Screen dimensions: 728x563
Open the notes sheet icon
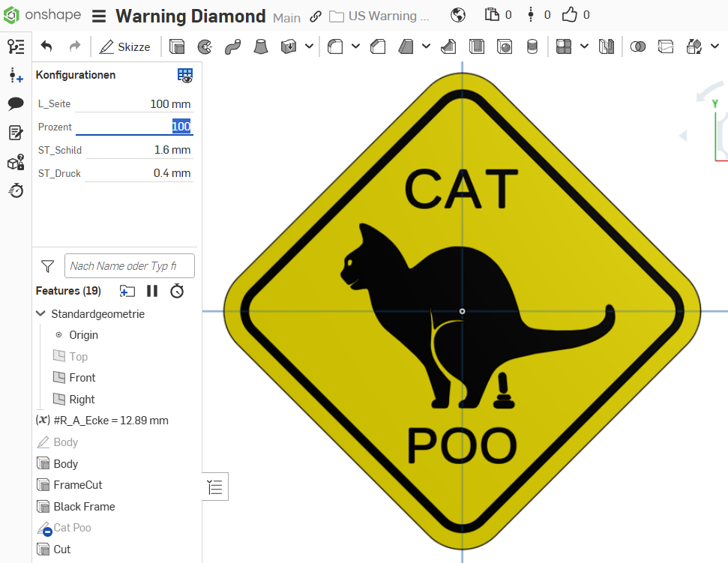[x=16, y=133]
